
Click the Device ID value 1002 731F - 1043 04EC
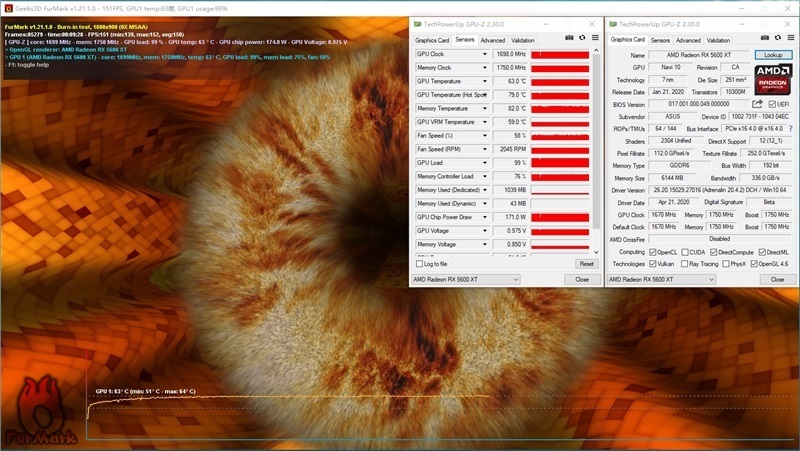point(760,117)
